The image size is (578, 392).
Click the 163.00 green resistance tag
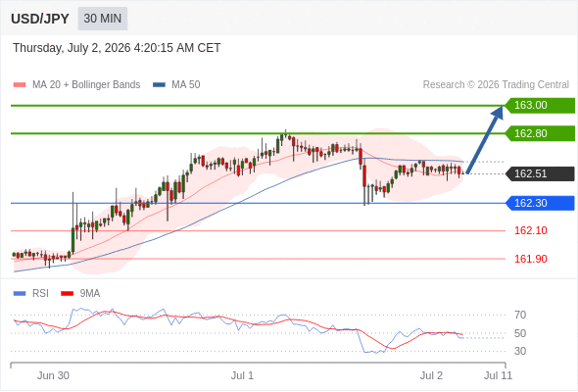(540, 105)
